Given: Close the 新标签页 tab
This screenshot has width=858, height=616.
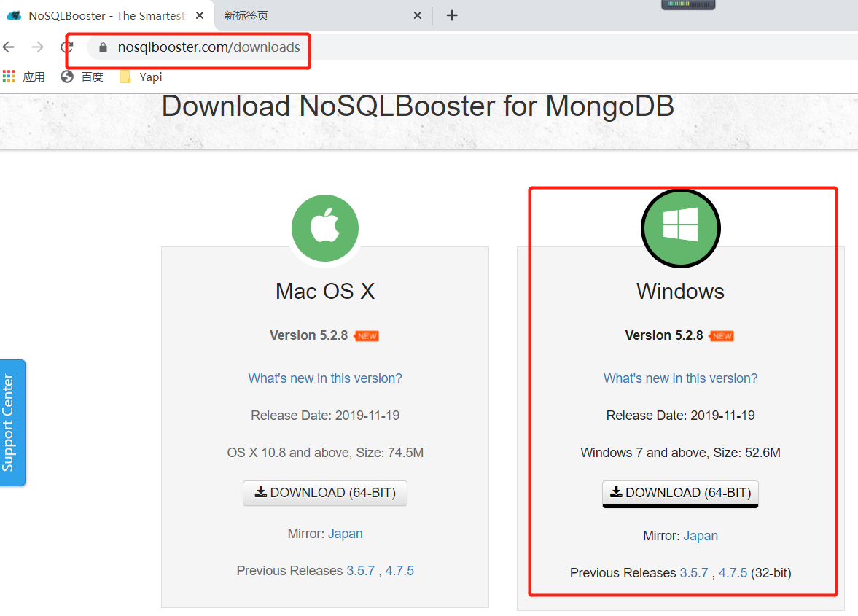Looking at the screenshot, I should click(418, 15).
